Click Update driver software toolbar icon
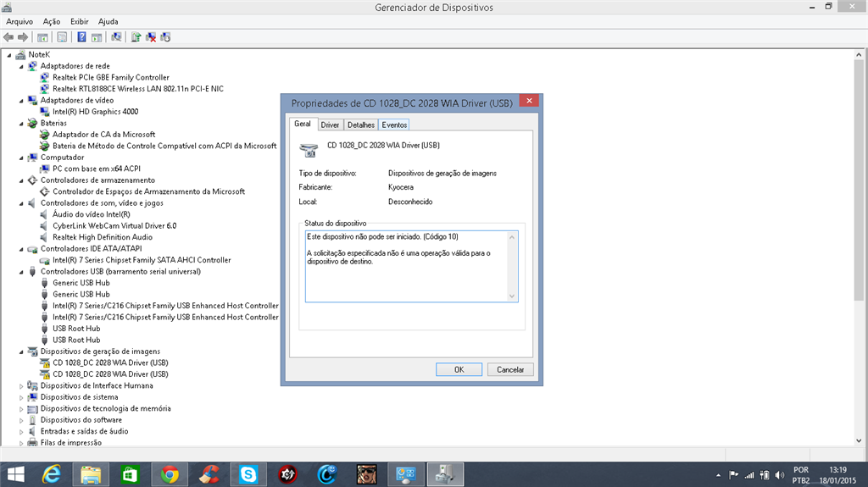The image size is (868, 487). 136,37
